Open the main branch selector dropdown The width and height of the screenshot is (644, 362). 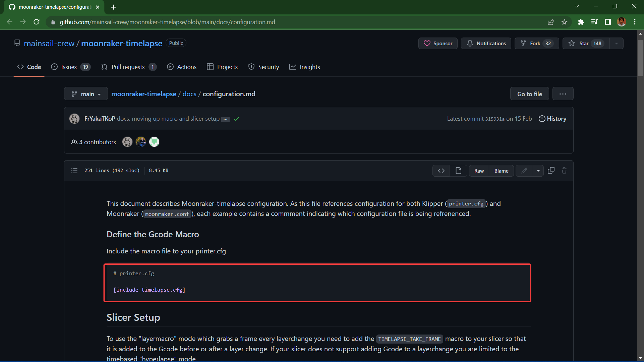point(86,94)
